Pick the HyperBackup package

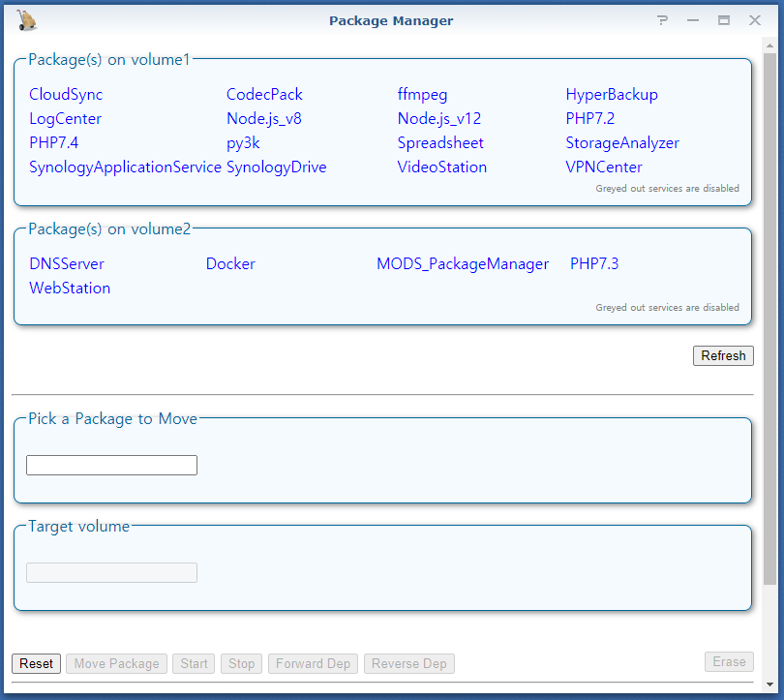point(612,95)
